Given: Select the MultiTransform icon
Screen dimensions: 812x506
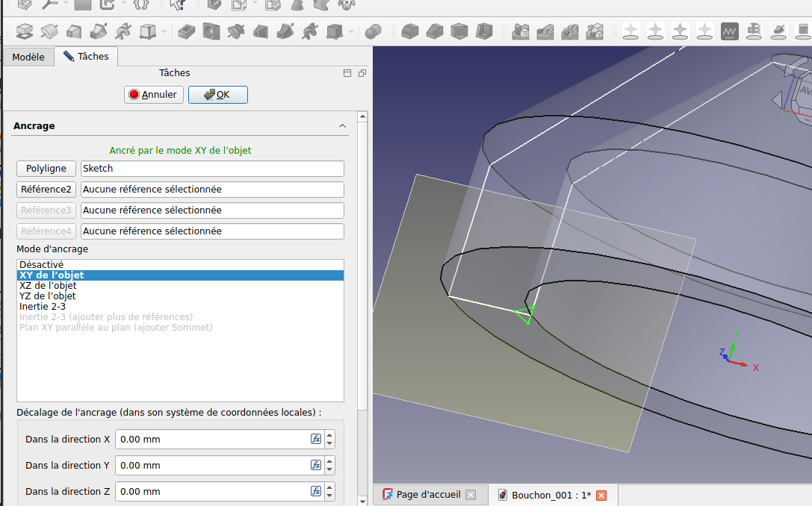Looking at the screenshot, I should tap(595, 31).
